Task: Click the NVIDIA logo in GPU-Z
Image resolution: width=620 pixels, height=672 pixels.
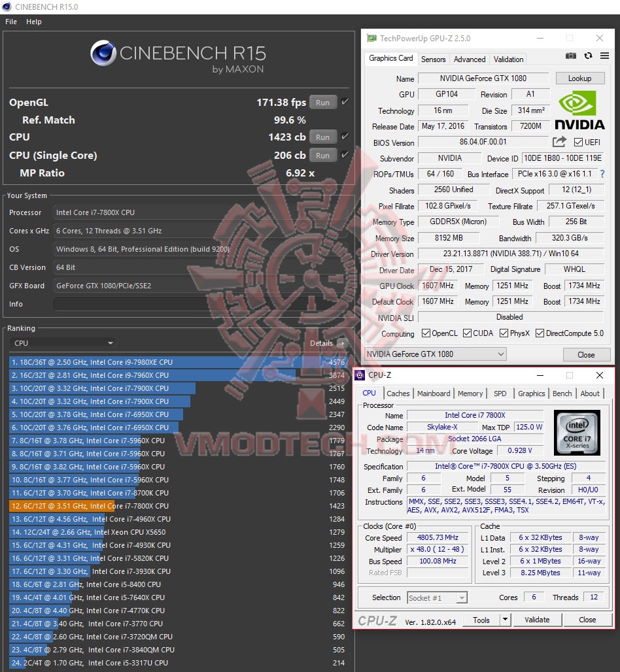Action: pyautogui.click(x=579, y=111)
